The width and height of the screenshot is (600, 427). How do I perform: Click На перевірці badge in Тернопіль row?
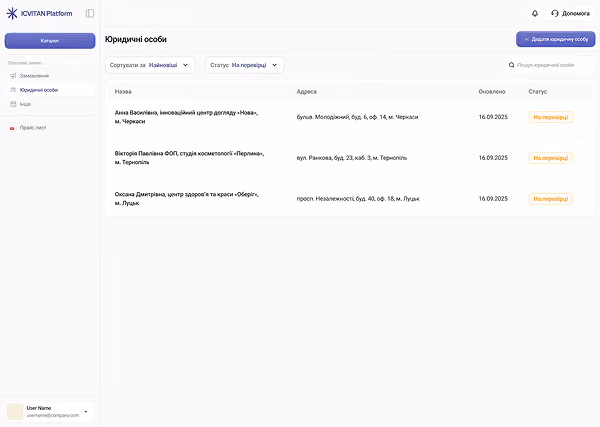click(x=551, y=158)
